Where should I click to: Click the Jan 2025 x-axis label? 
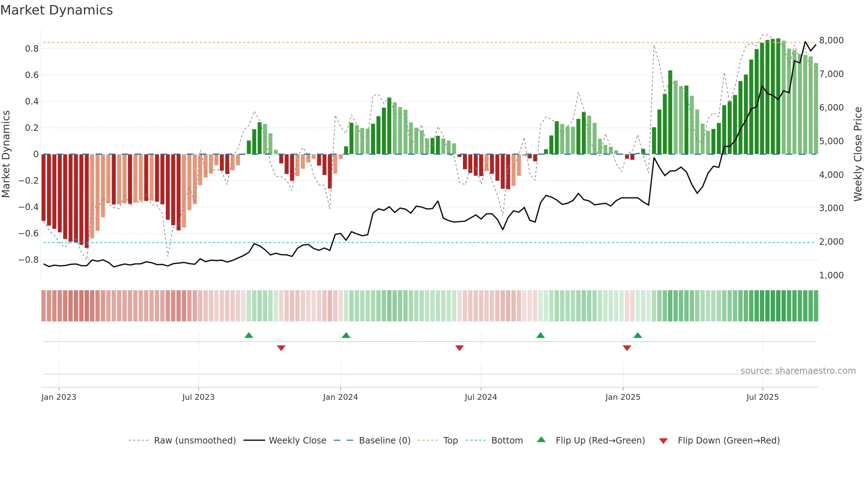coord(623,397)
